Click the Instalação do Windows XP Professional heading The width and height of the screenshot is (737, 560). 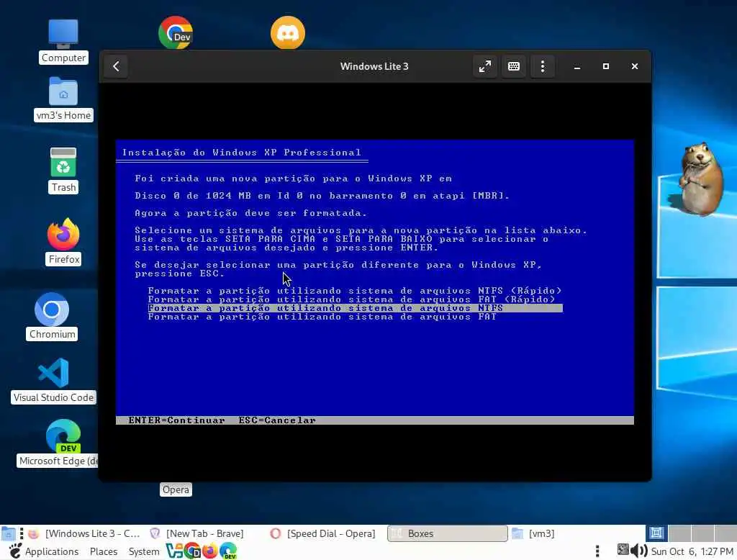pos(242,153)
